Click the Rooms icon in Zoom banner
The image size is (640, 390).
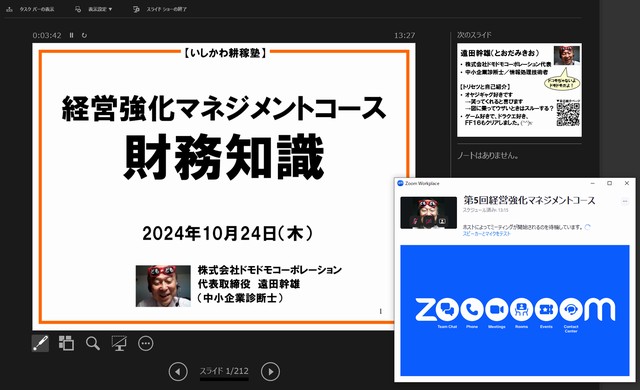522,310
